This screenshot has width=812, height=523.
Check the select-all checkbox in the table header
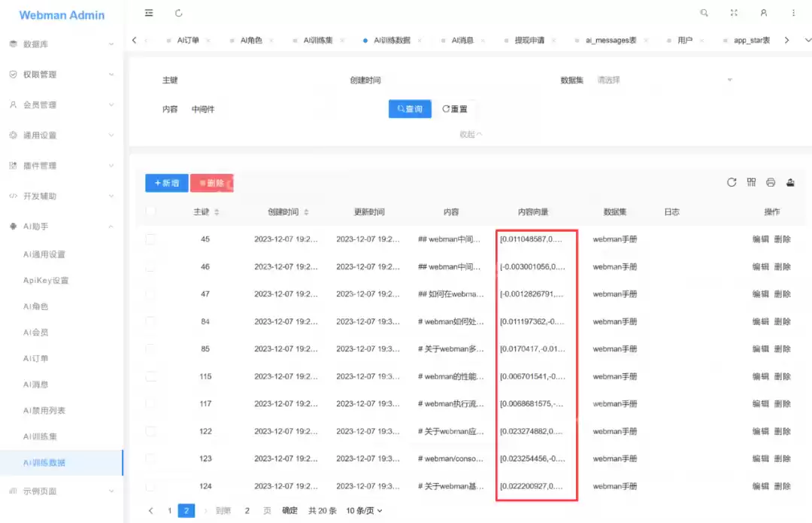tap(150, 211)
